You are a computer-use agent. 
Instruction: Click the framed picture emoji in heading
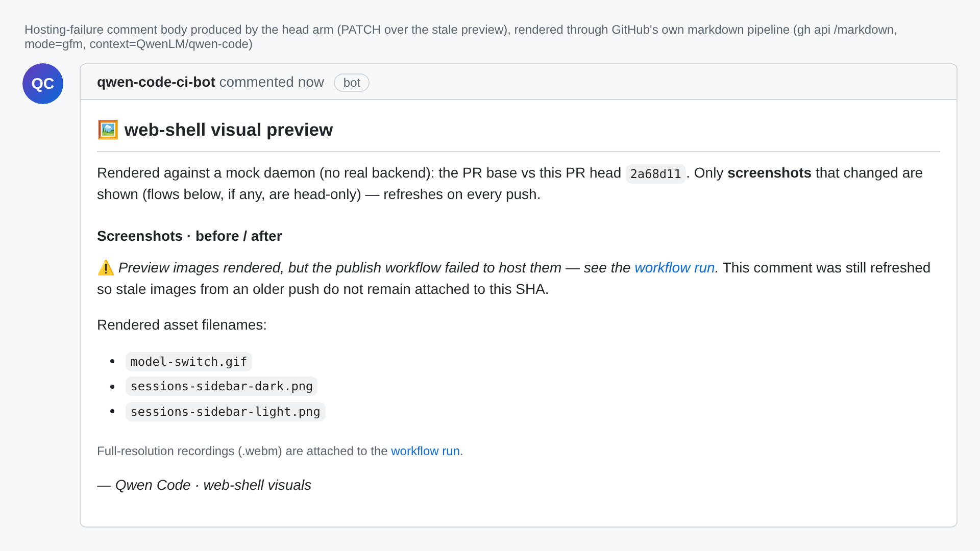108,130
